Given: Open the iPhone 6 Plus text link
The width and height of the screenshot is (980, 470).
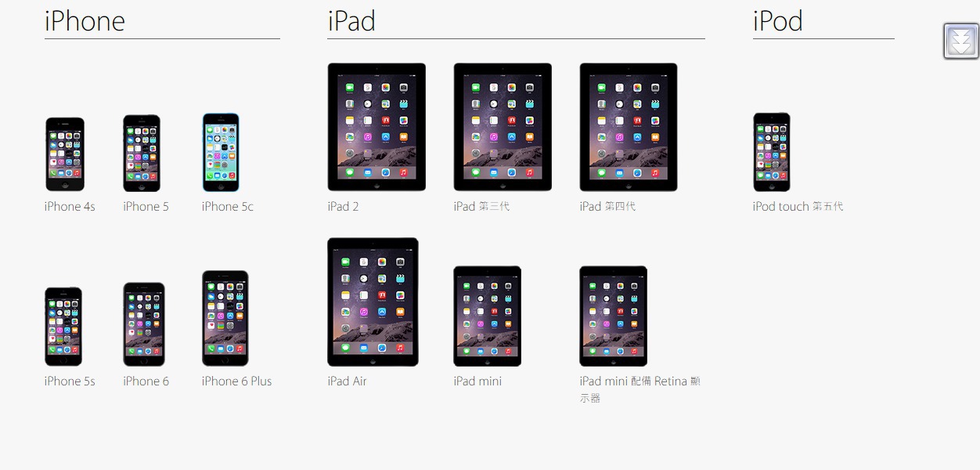Looking at the screenshot, I should [236, 381].
